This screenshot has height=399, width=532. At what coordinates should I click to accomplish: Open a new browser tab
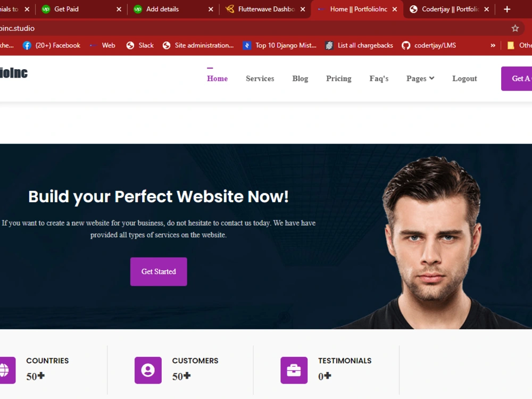coord(507,9)
